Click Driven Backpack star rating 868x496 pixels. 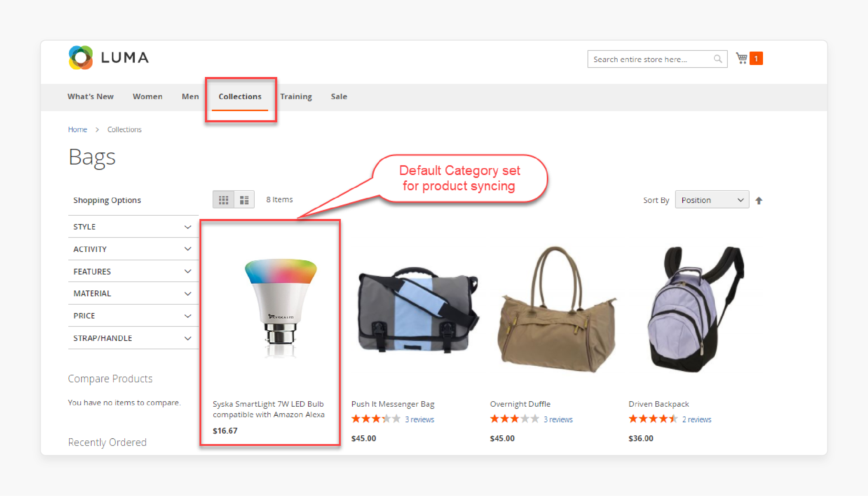[x=653, y=419]
